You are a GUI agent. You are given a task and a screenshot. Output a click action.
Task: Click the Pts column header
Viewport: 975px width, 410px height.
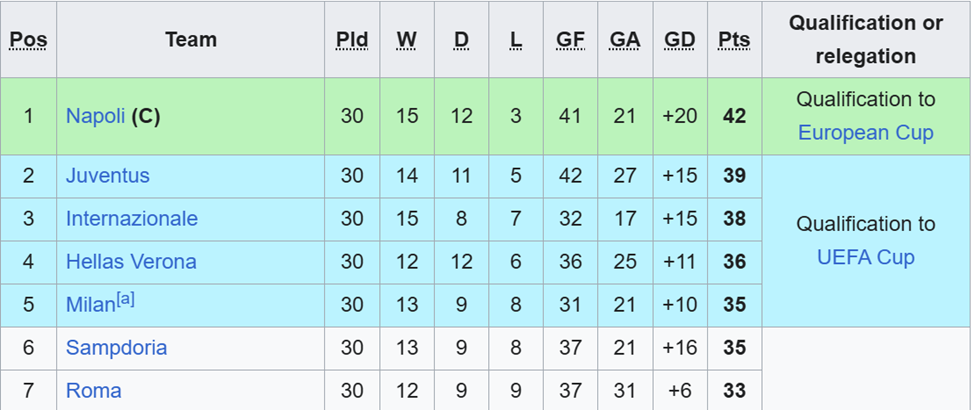[734, 40]
